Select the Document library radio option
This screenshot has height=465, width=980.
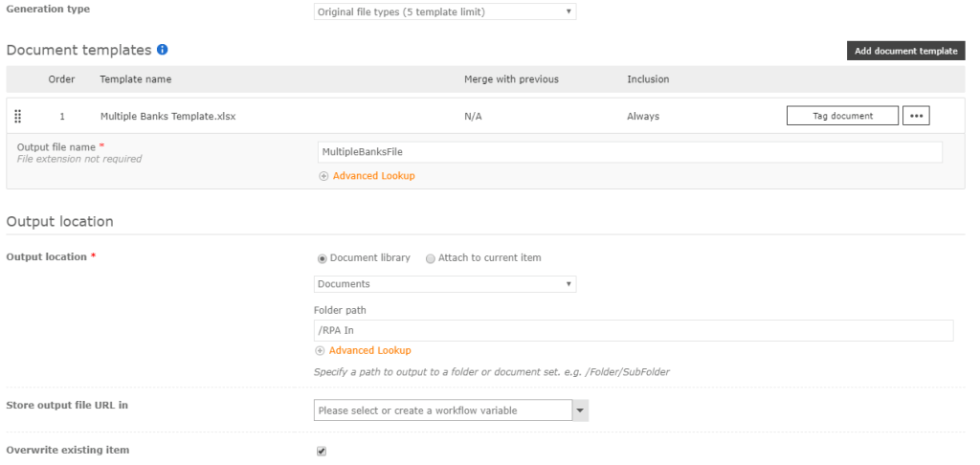coord(322,258)
